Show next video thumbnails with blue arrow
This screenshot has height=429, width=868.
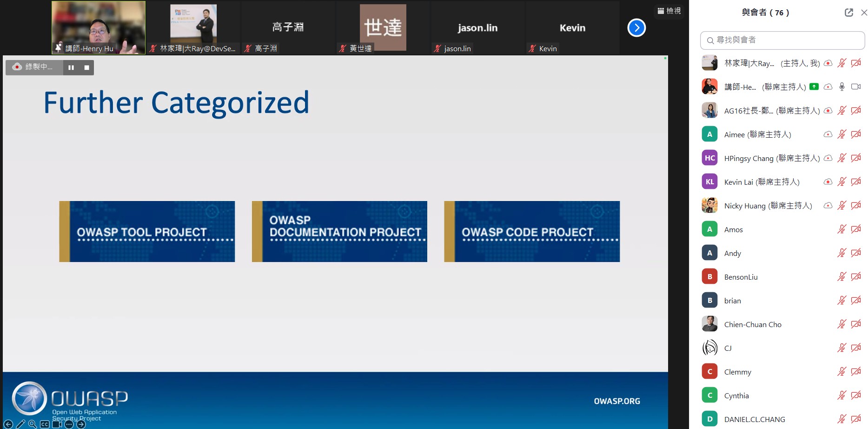636,28
